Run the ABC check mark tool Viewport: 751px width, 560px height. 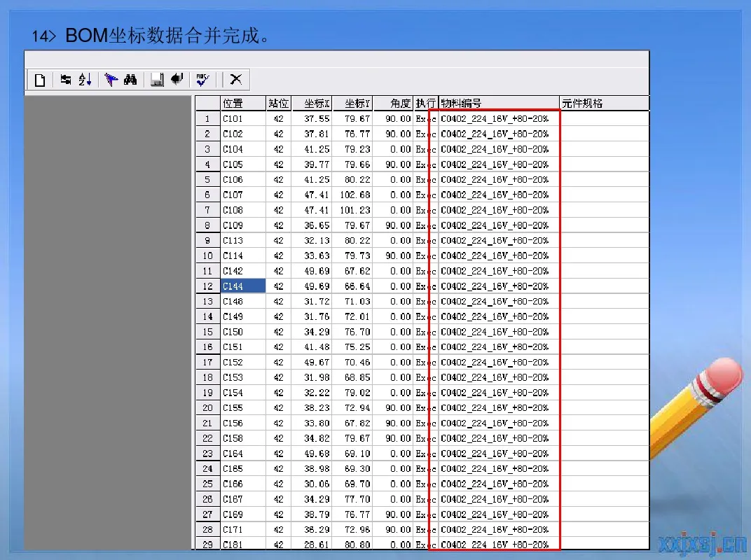[x=202, y=80]
